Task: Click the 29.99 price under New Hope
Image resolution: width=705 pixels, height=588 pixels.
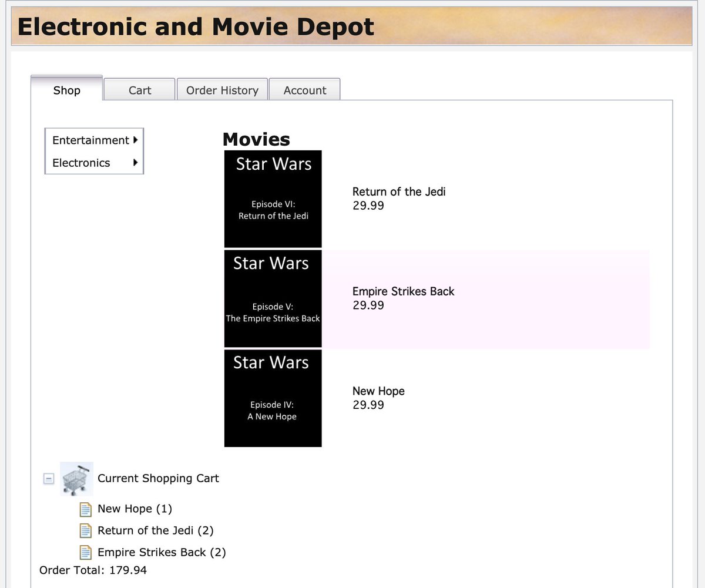Action: click(x=368, y=405)
